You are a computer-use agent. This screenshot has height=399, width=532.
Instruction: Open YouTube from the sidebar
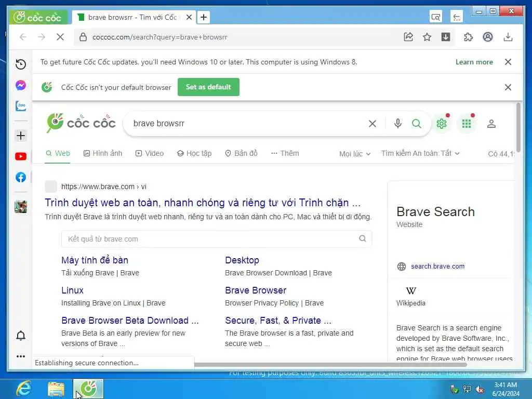tap(21, 156)
